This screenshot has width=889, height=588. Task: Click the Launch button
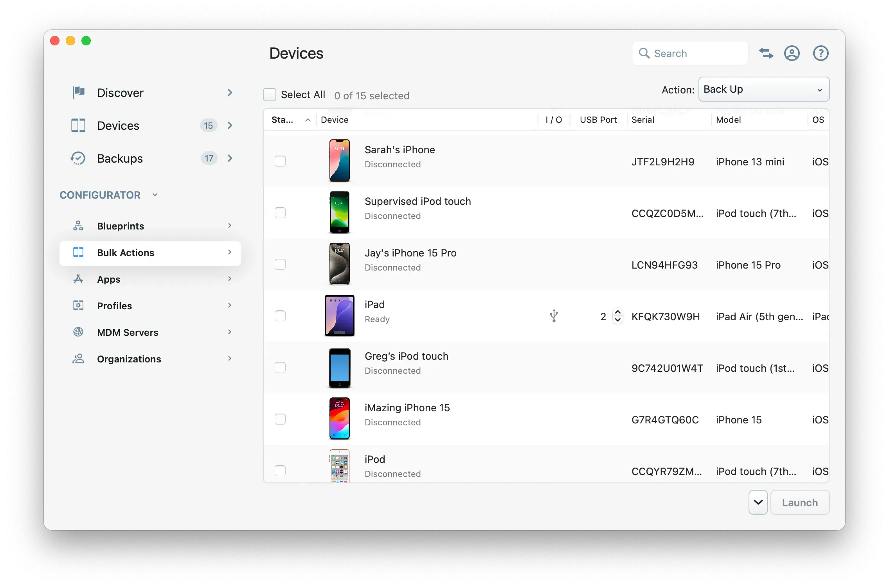[799, 502]
